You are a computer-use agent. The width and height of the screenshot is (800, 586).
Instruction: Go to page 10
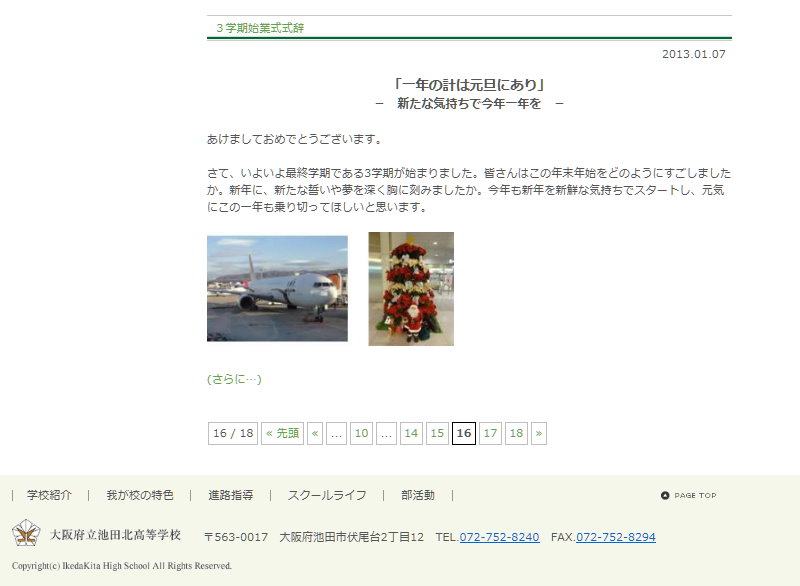(x=362, y=434)
